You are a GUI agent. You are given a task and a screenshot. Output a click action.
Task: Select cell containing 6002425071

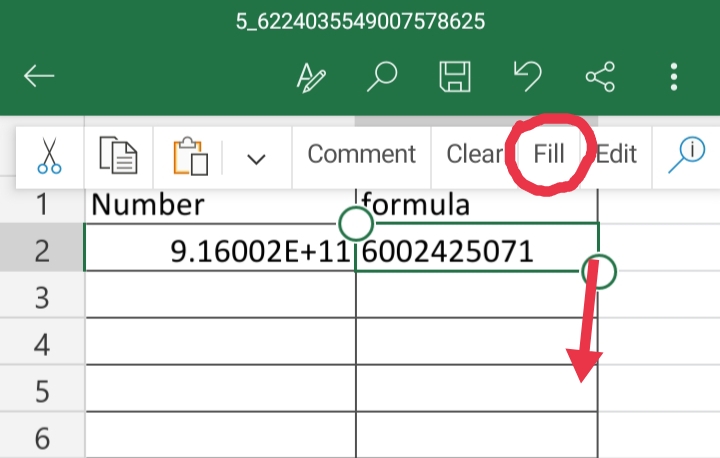pyautogui.click(x=477, y=247)
